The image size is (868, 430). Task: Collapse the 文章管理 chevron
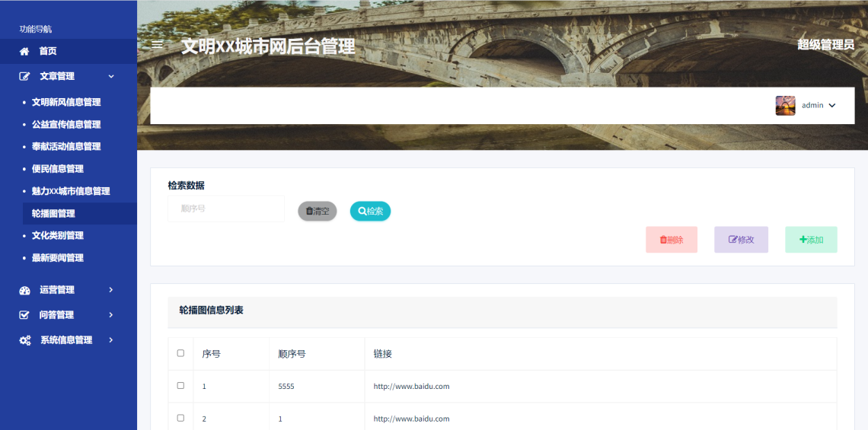(111, 76)
